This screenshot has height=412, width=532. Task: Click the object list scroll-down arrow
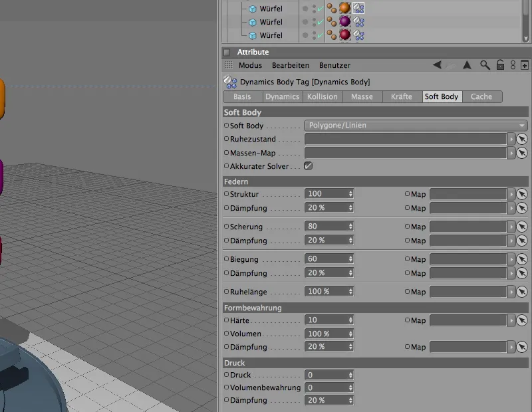pos(525,39)
